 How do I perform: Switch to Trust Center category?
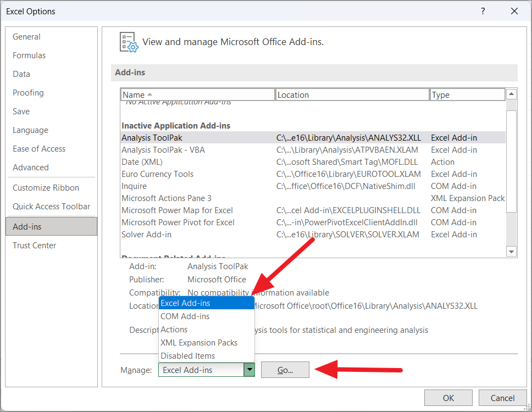coord(35,246)
